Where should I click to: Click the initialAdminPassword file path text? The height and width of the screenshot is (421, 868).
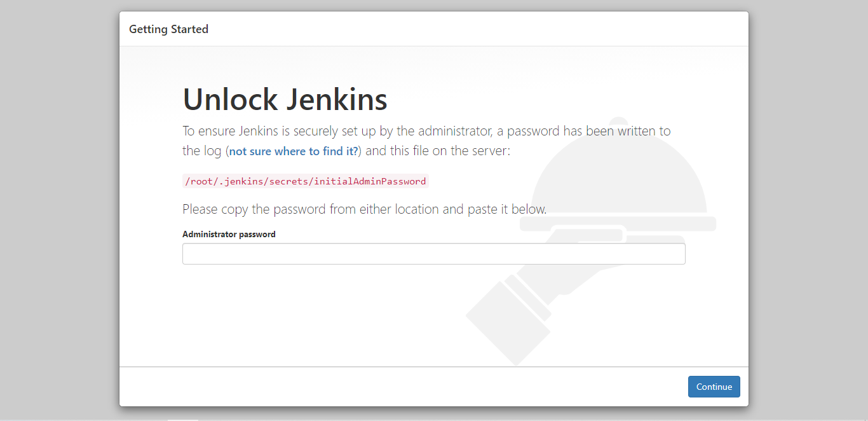click(306, 181)
